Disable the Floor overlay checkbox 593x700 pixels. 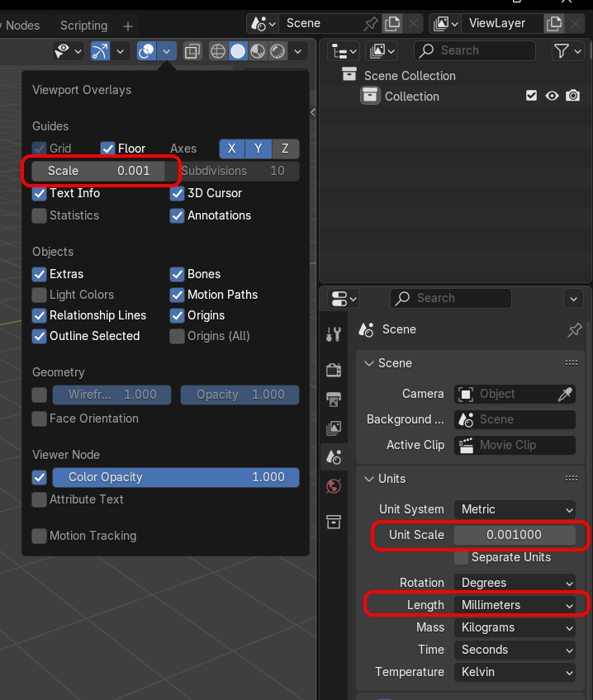(108, 149)
